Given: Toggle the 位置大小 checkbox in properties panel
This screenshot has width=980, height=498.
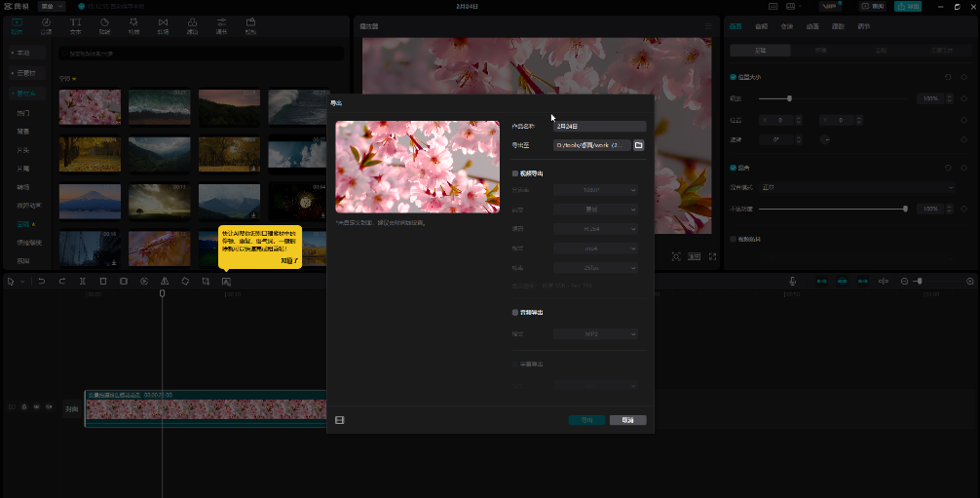Looking at the screenshot, I should pos(733,77).
